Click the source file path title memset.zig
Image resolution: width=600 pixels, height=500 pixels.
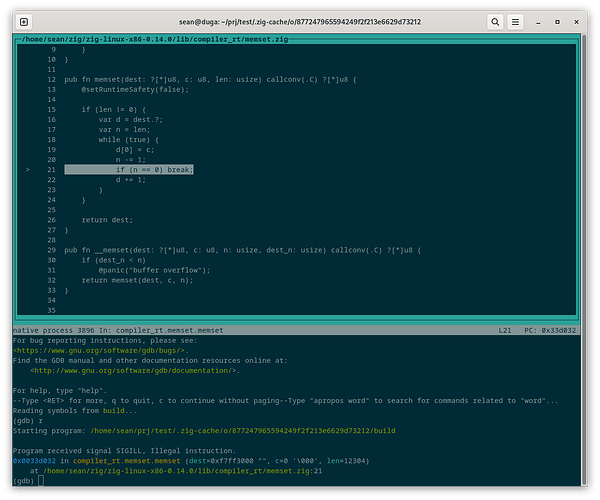pos(155,39)
